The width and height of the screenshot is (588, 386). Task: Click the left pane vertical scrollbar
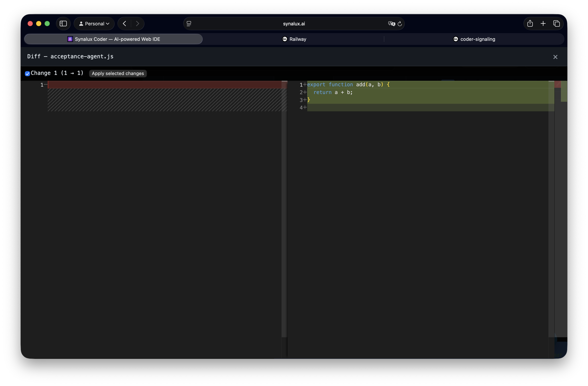tap(284, 209)
